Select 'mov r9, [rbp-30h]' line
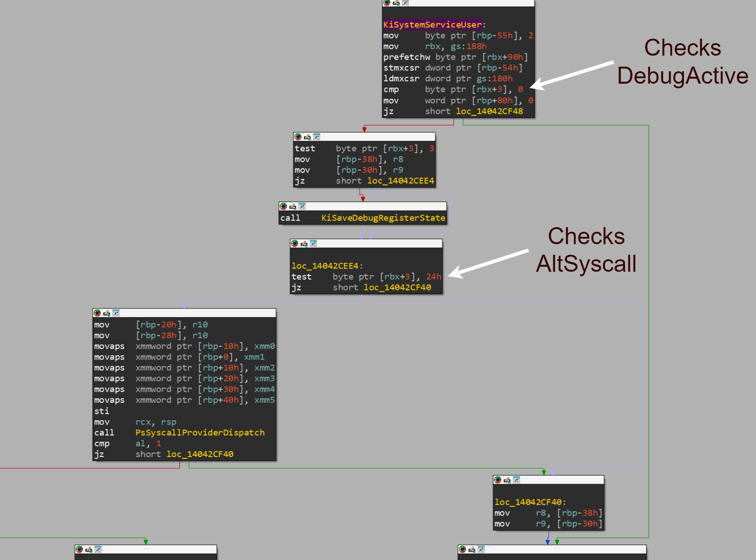 tap(549, 524)
